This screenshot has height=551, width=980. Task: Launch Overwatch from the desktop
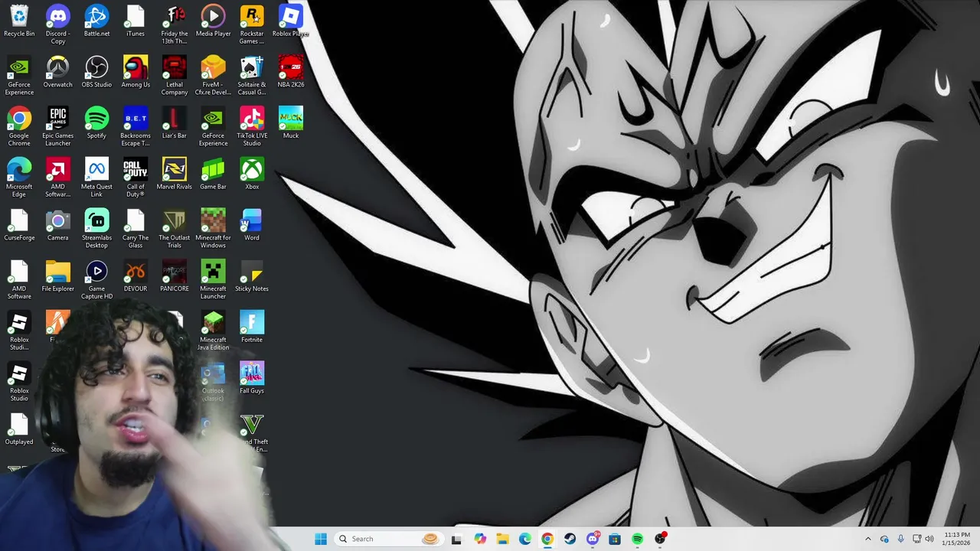click(57, 73)
